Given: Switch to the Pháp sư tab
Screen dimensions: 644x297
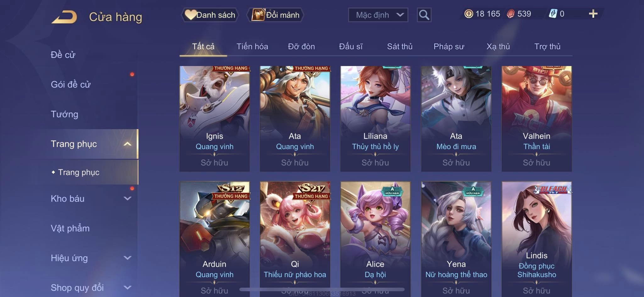Looking at the screenshot, I should pos(449,46).
